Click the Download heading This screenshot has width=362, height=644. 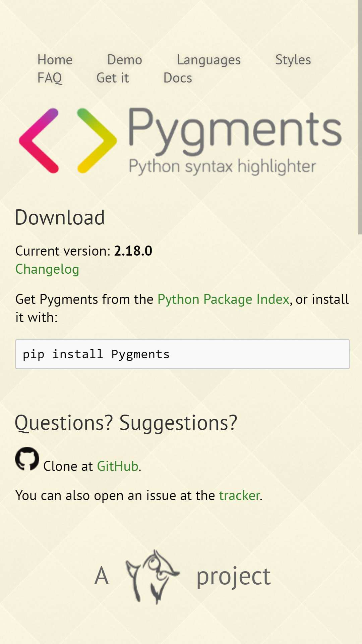60,217
